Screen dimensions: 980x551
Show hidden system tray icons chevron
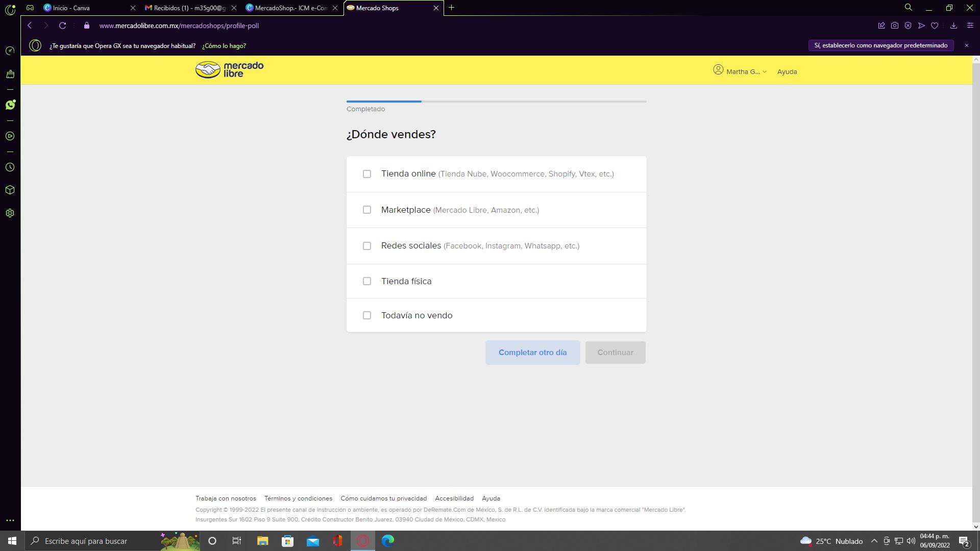coord(874,541)
